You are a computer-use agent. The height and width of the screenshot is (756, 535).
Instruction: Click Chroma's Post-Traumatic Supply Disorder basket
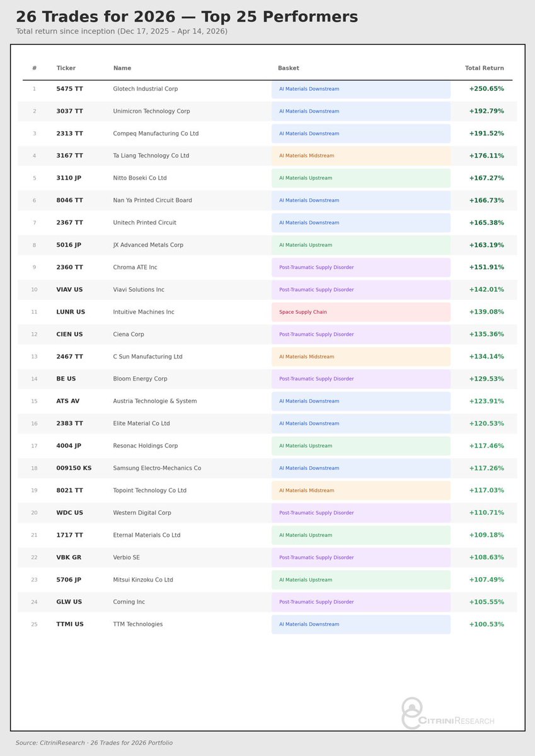pyautogui.click(x=361, y=268)
